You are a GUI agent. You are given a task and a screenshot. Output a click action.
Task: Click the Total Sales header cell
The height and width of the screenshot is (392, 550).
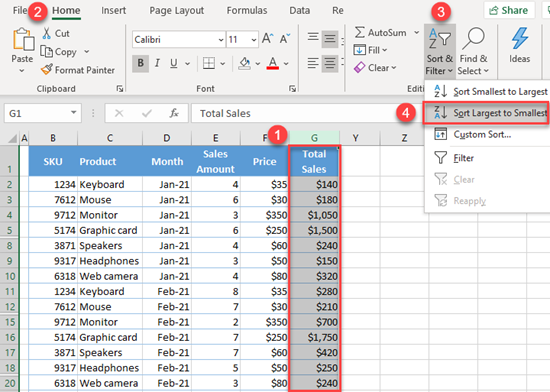pyautogui.click(x=314, y=161)
